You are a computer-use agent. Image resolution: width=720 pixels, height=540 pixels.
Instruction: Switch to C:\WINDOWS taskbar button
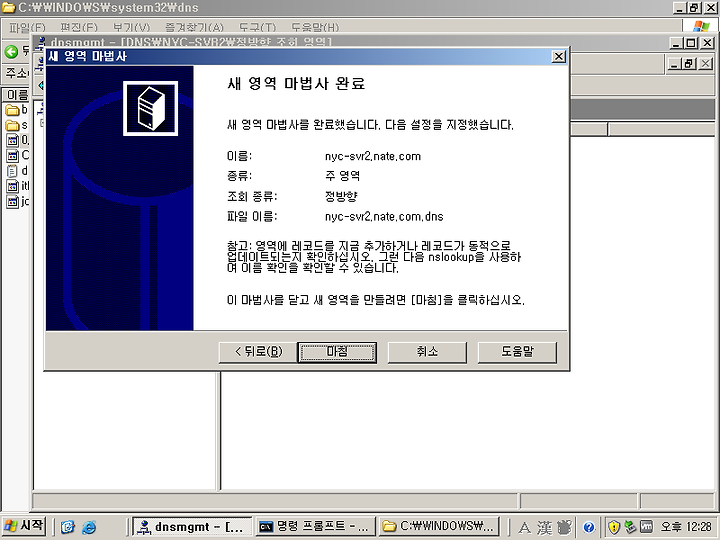coord(439,527)
